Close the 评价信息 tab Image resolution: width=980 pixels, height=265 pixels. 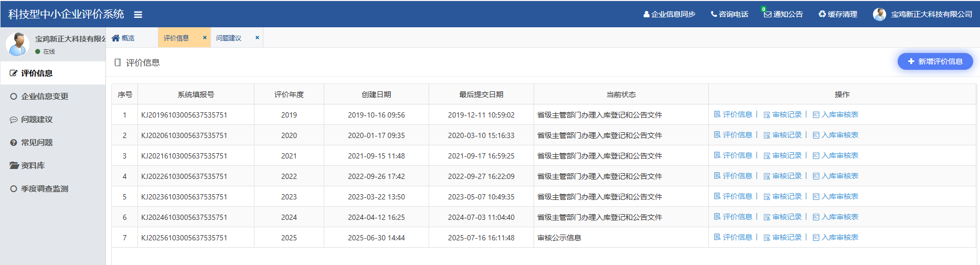click(x=205, y=38)
